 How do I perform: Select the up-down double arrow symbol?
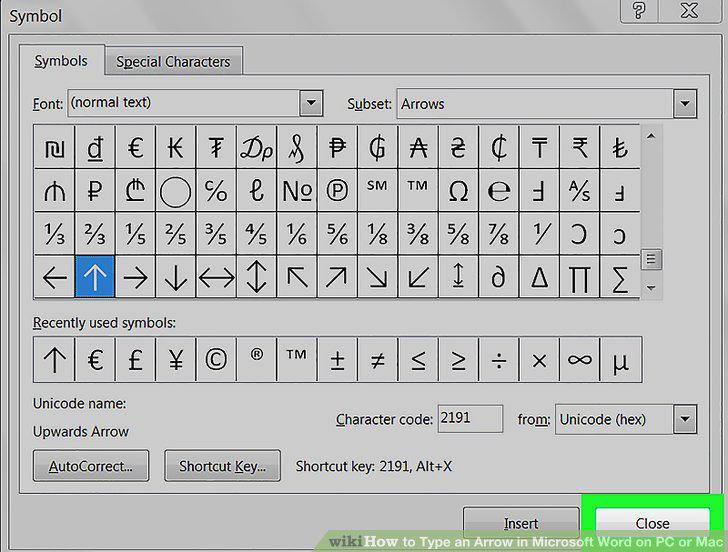pyautogui.click(x=256, y=277)
